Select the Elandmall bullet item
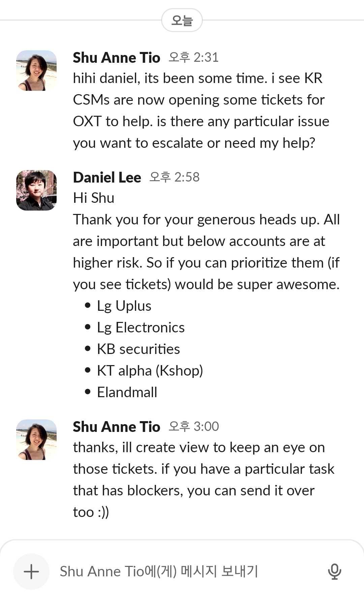This screenshot has width=364, height=602. [127, 392]
